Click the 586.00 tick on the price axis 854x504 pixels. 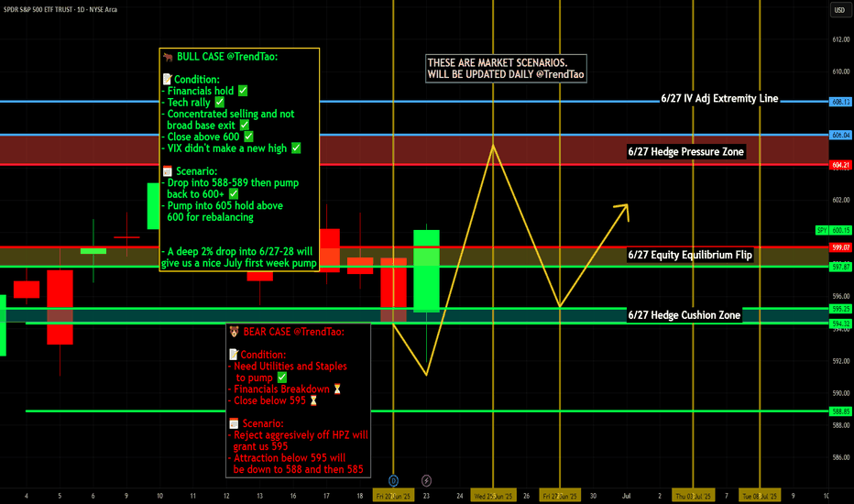coord(840,457)
